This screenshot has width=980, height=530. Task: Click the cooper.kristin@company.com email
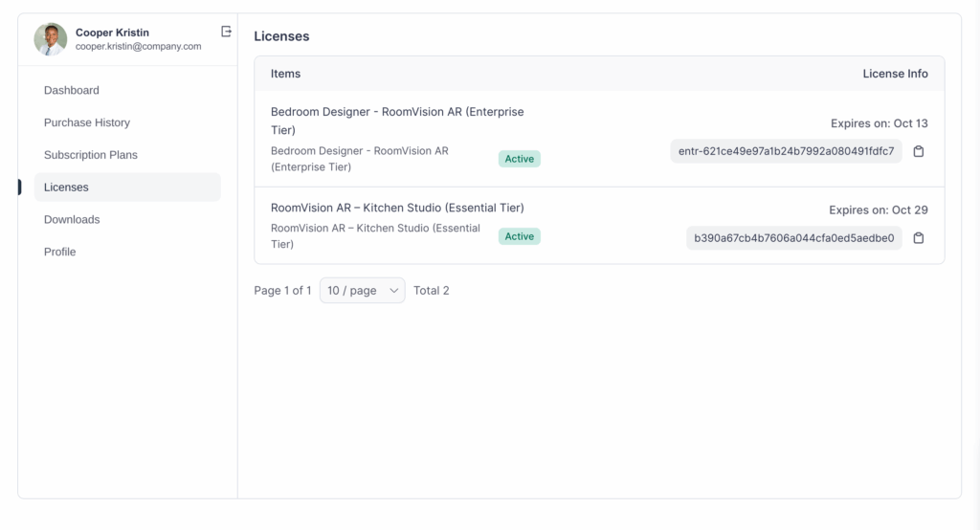tap(138, 46)
